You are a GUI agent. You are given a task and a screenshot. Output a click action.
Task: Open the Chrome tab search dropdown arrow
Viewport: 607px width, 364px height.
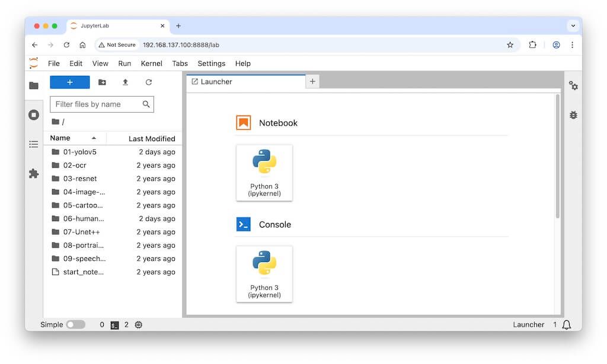[x=573, y=26]
